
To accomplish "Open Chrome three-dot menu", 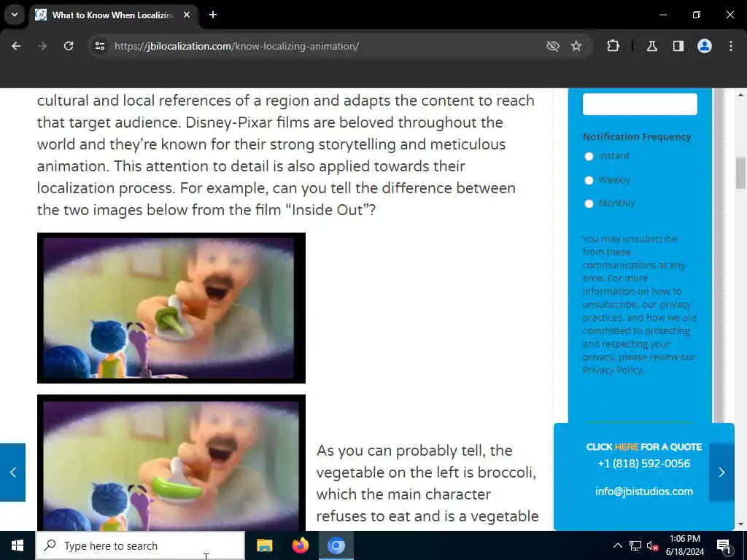I will pyautogui.click(x=731, y=46).
